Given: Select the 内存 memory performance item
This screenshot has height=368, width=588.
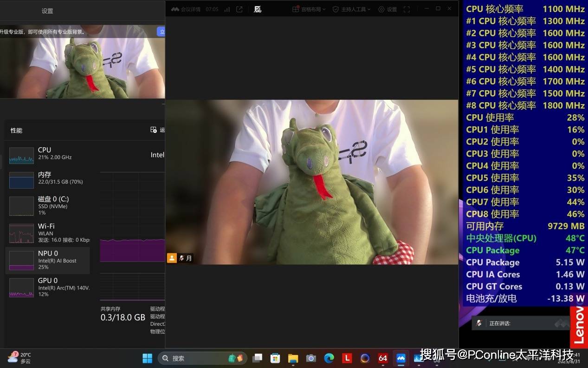Looking at the screenshot, I should click(46, 178).
